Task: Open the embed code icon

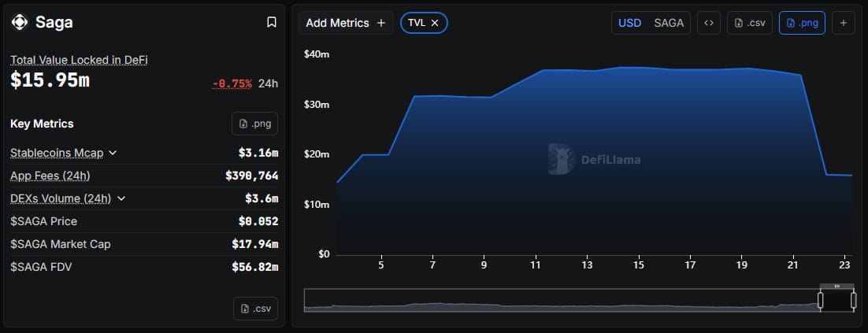Action: point(709,23)
